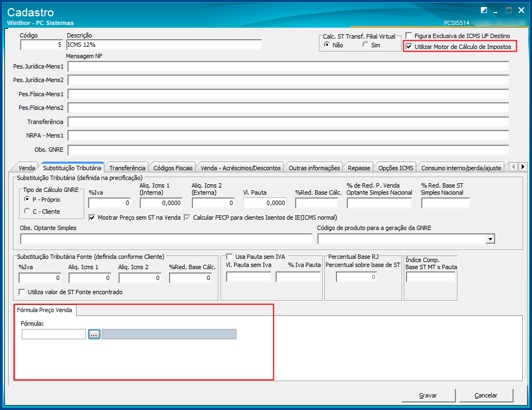This screenshot has height=410, width=532.
Task: Click % Red. Base ST Simples Nacional field
Action: coord(446,203)
